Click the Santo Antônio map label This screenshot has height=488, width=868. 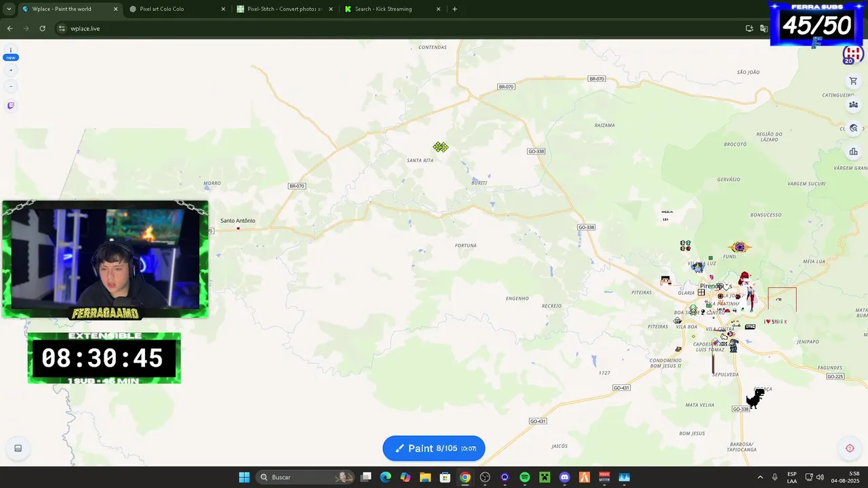coord(237,221)
